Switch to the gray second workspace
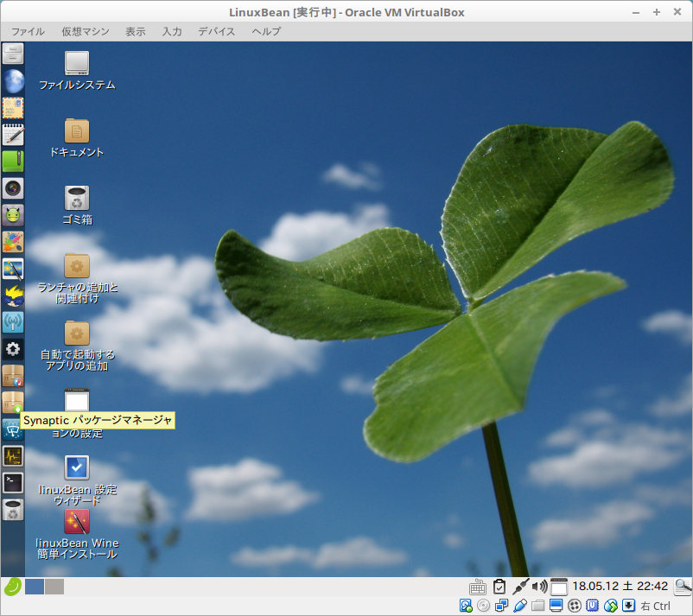Viewport: 693px width, 616px height. click(54, 587)
